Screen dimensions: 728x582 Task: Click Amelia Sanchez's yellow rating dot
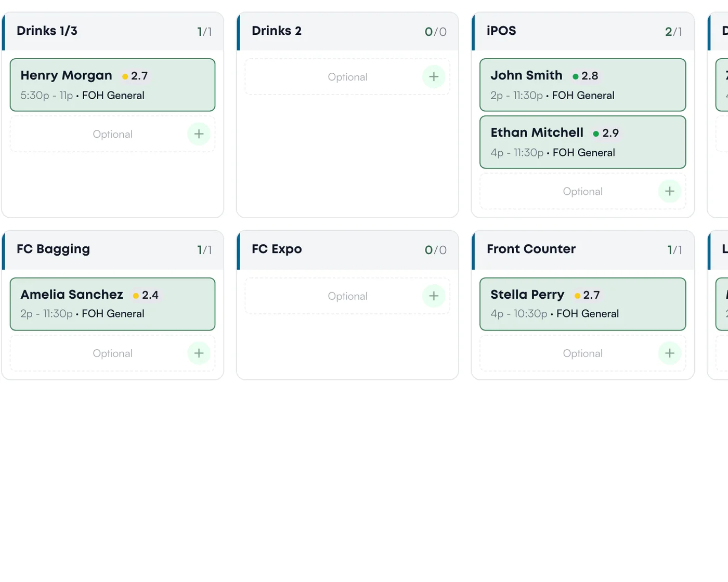coord(136,296)
